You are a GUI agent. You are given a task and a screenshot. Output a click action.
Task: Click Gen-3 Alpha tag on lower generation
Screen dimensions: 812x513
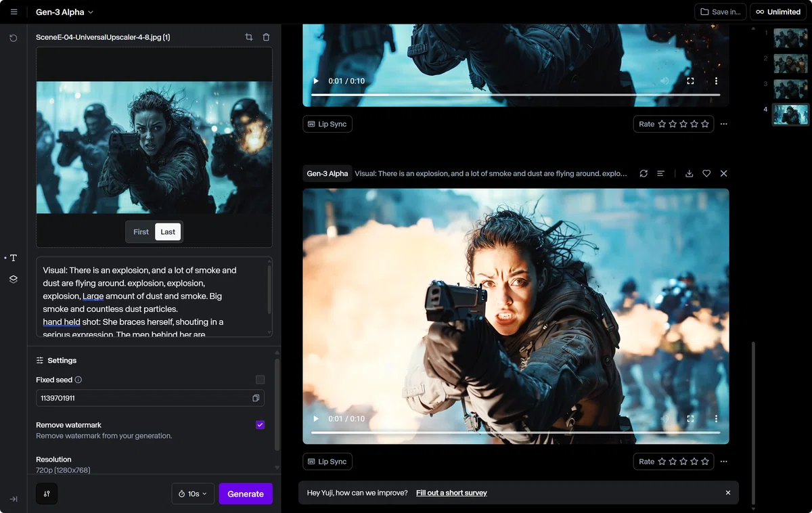tap(328, 173)
